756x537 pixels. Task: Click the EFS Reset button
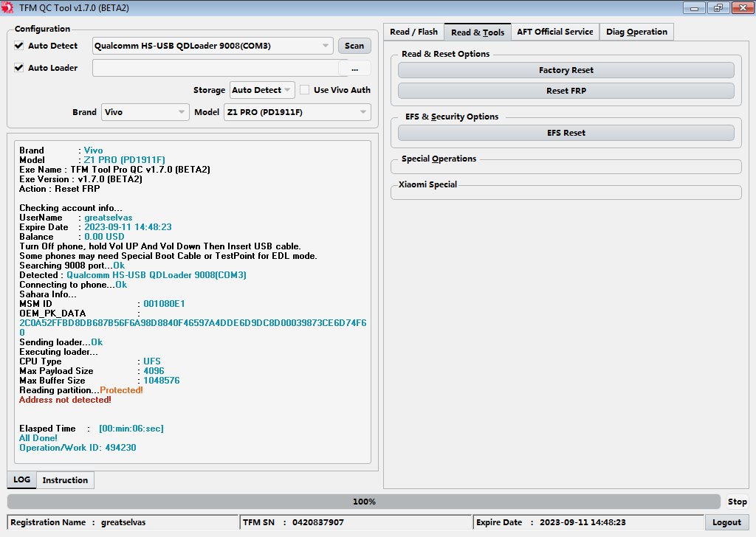click(566, 133)
